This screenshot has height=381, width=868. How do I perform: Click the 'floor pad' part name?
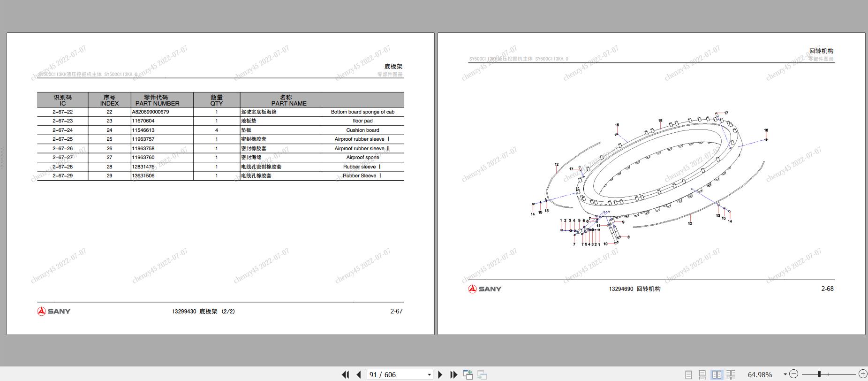(x=362, y=121)
